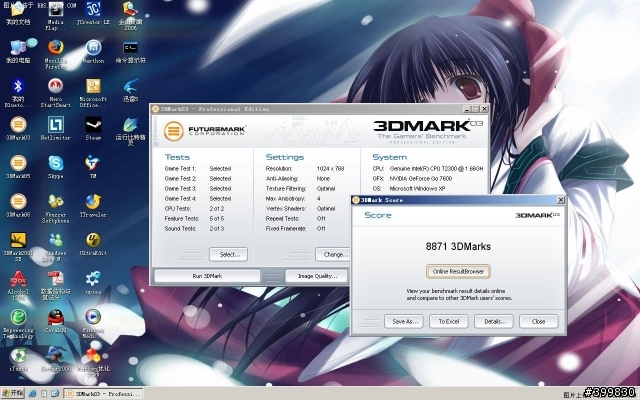Click the 'Max Anisotropy' value 4
Viewport: 640px width, 400px height.
pyautogui.click(x=318, y=198)
